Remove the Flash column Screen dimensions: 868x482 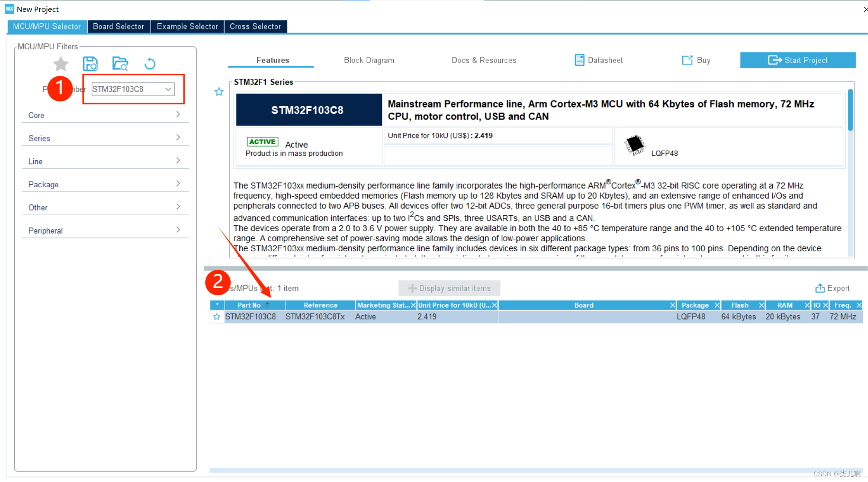[761, 305]
